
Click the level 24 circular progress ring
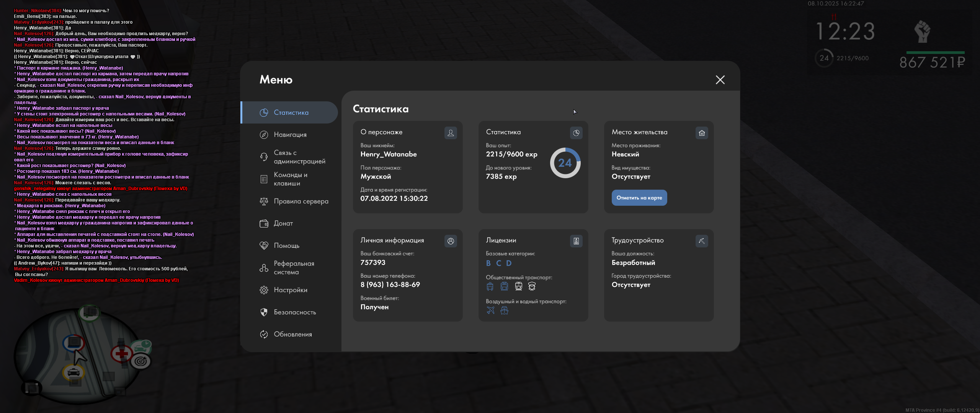click(565, 163)
